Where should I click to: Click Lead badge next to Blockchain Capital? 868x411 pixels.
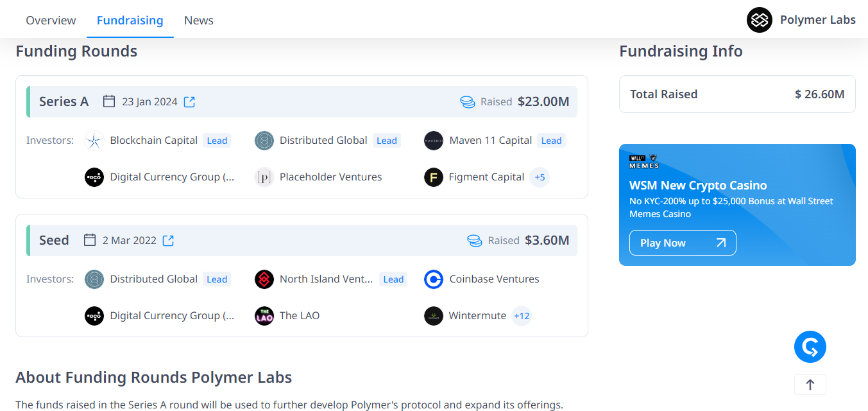[217, 141]
